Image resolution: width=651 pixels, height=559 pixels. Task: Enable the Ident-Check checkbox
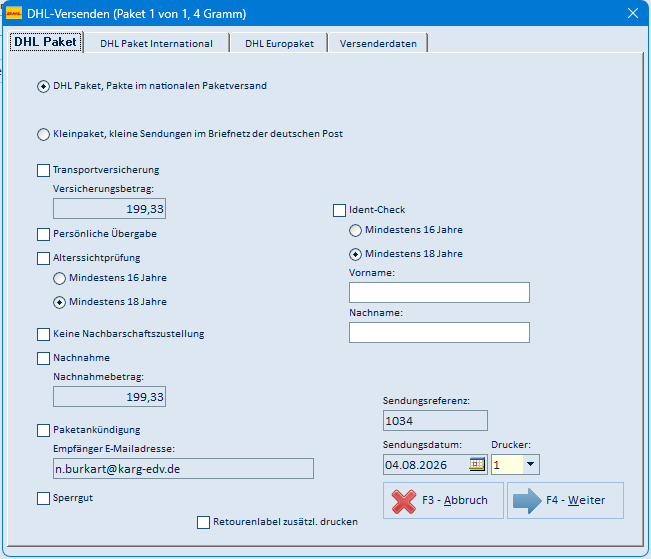coord(339,210)
